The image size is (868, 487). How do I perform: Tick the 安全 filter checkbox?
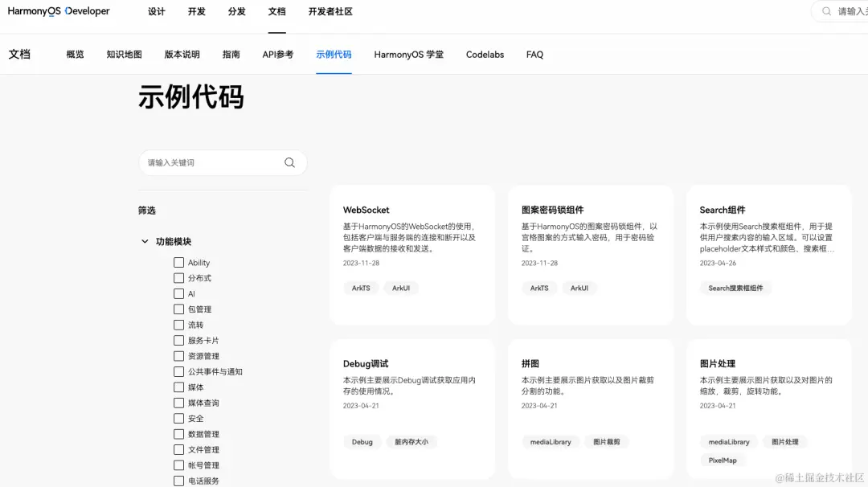coord(178,419)
